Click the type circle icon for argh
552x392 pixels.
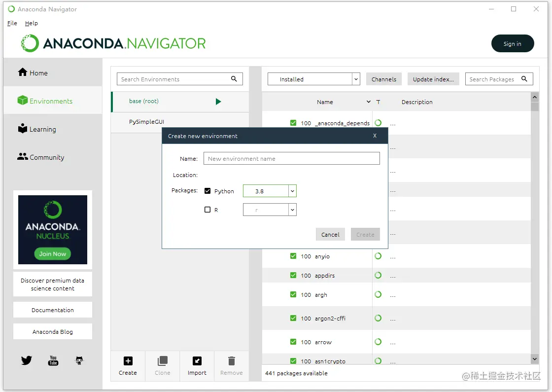tap(378, 294)
